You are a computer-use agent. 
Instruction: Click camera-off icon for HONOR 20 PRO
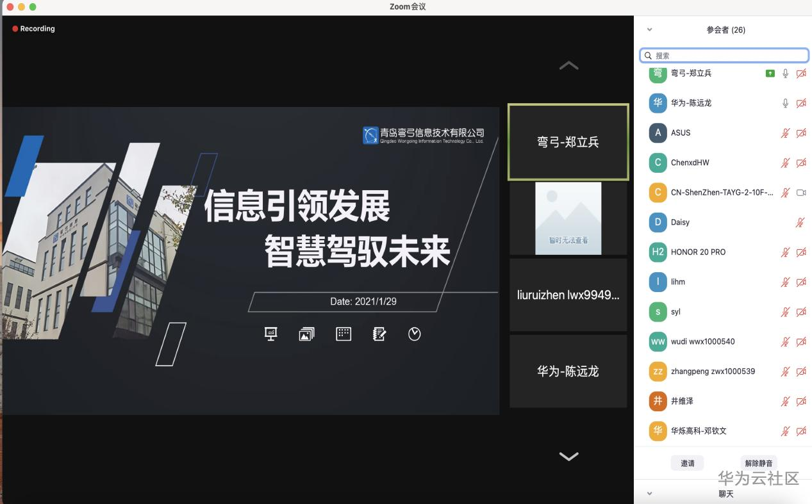pyautogui.click(x=801, y=252)
